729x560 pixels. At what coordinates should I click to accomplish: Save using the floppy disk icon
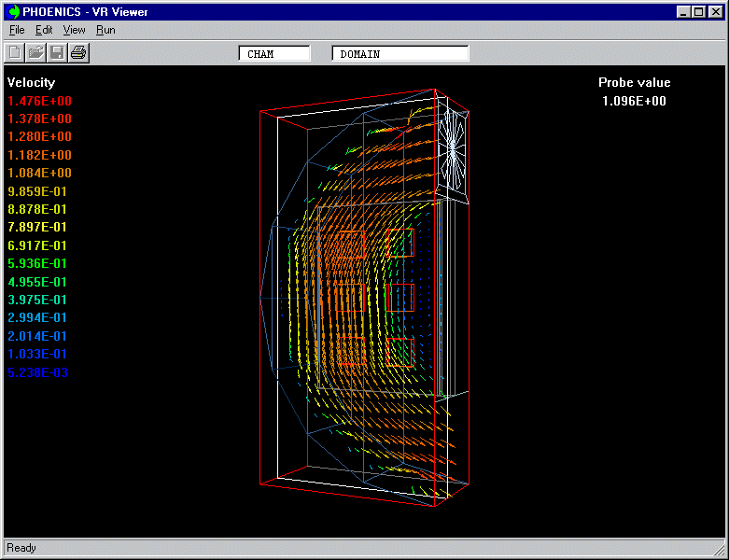click(x=57, y=52)
